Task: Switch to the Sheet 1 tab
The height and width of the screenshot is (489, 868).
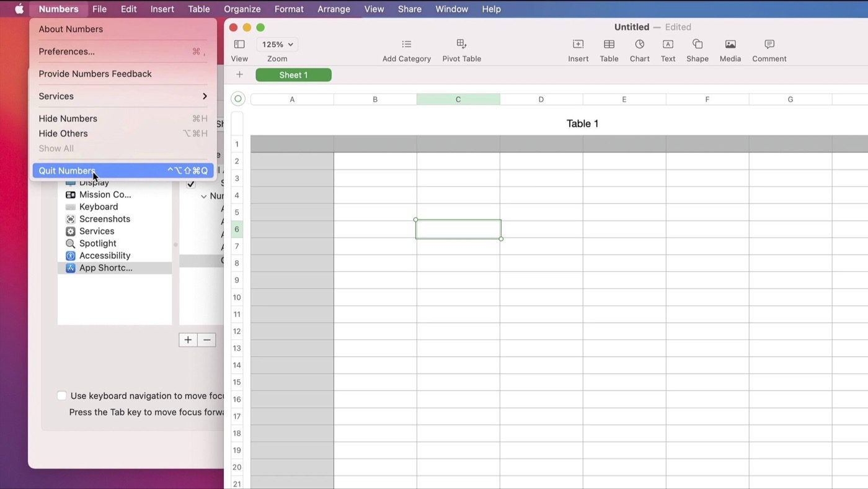Action: (x=293, y=75)
